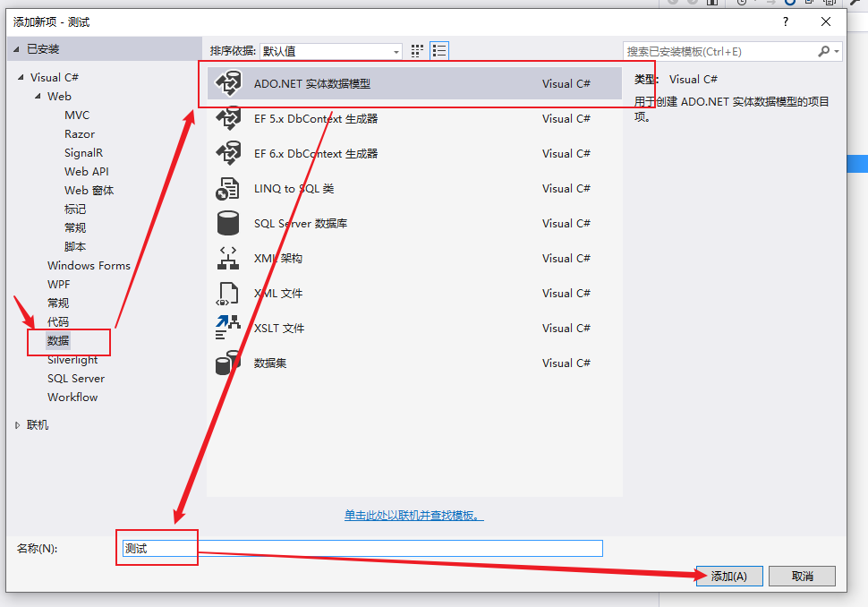Screen dimensions: 868x607
Task: Select Web API category
Action: click(x=87, y=172)
